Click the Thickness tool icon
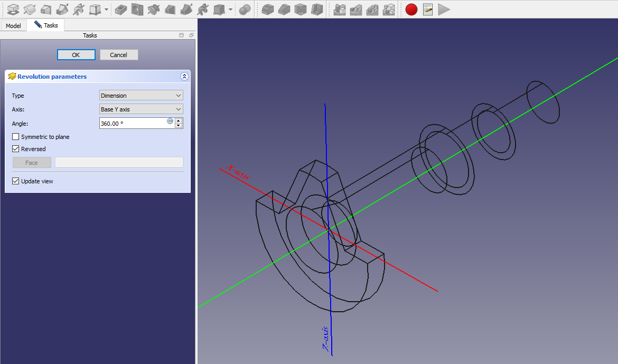 click(x=317, y=10)
